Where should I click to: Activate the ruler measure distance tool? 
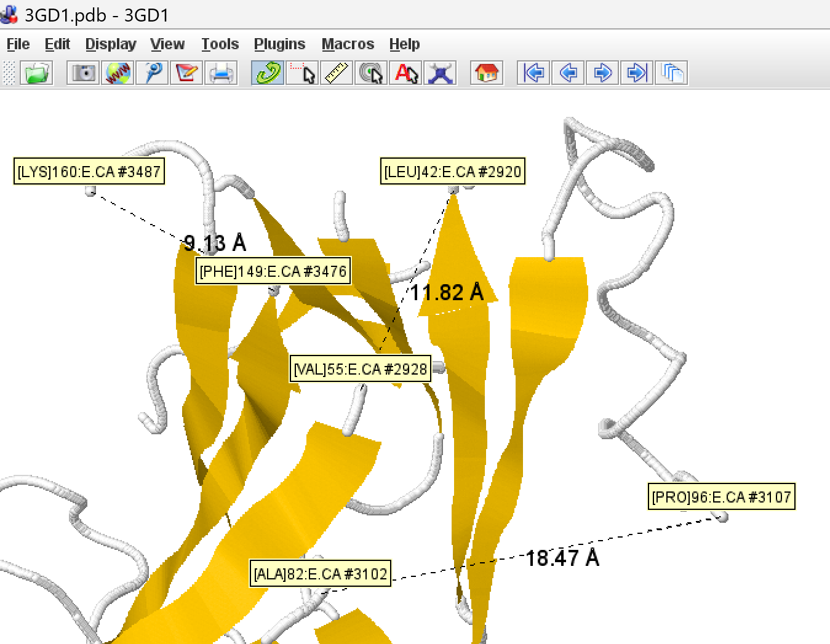[x=337, y=73]
